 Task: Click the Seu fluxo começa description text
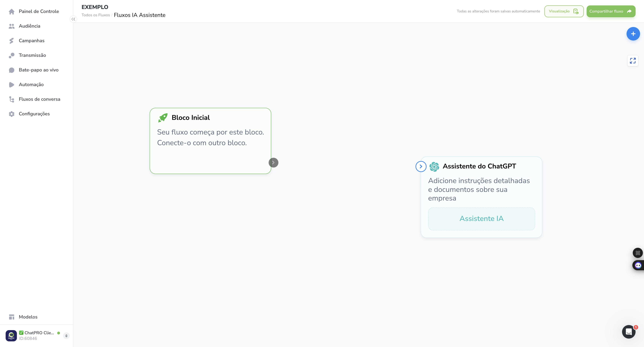click(x=210, y=137)
